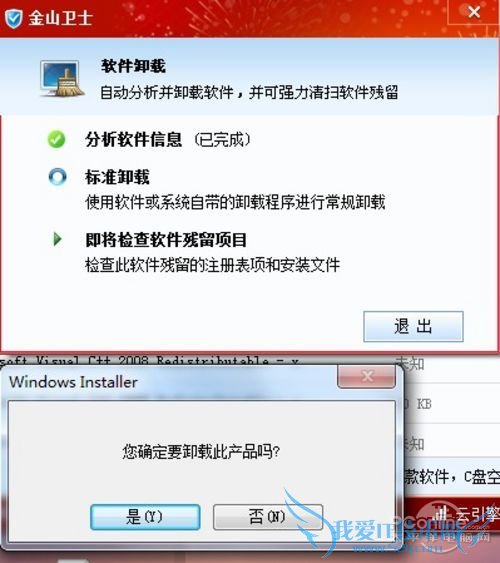This screenshot has height=563, width=500.
Task: Click the 标准卸载 step title
Action: pos(117,177)
